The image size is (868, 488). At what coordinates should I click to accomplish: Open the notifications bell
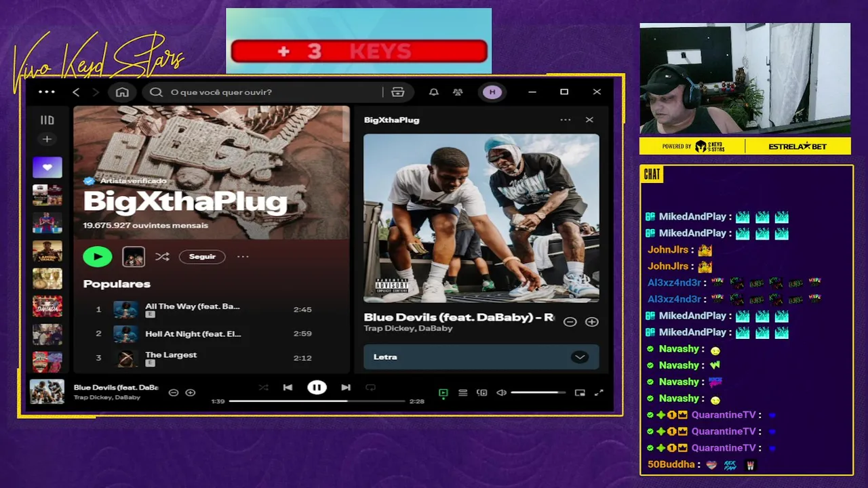434,92
